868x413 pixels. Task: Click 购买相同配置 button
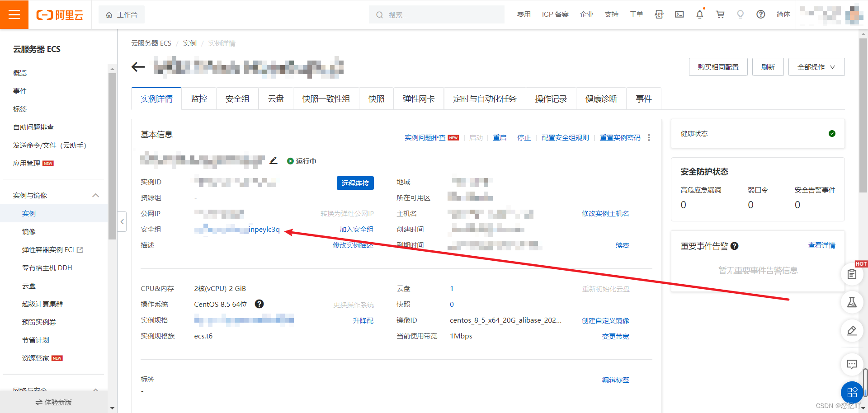(718, 67)
